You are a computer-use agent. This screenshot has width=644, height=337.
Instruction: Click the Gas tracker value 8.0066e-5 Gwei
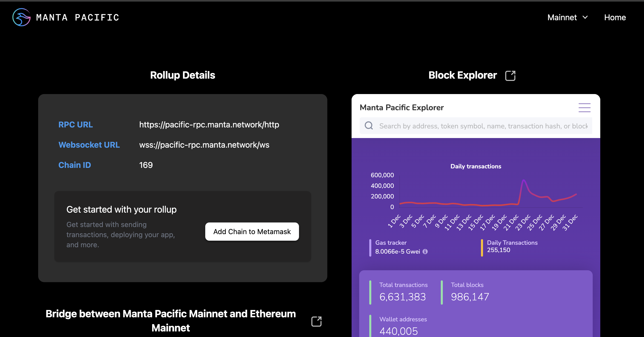coord(398,252)
